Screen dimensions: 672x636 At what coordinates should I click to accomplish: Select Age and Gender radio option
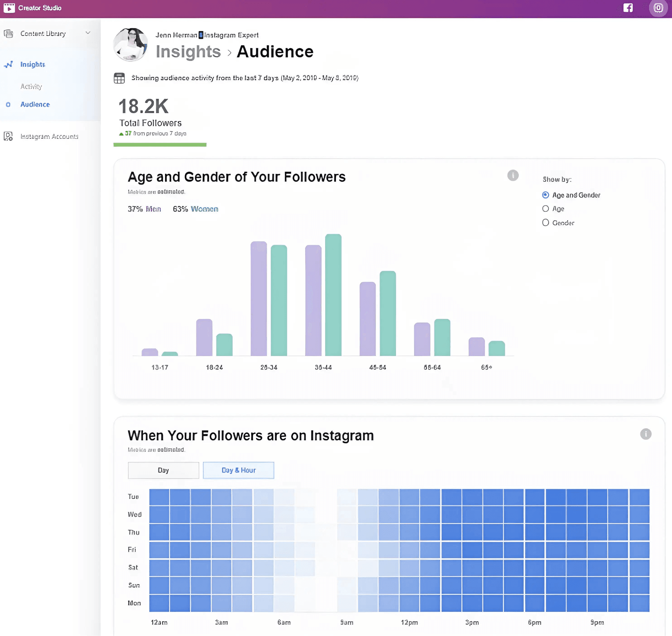tap(545, 195)
